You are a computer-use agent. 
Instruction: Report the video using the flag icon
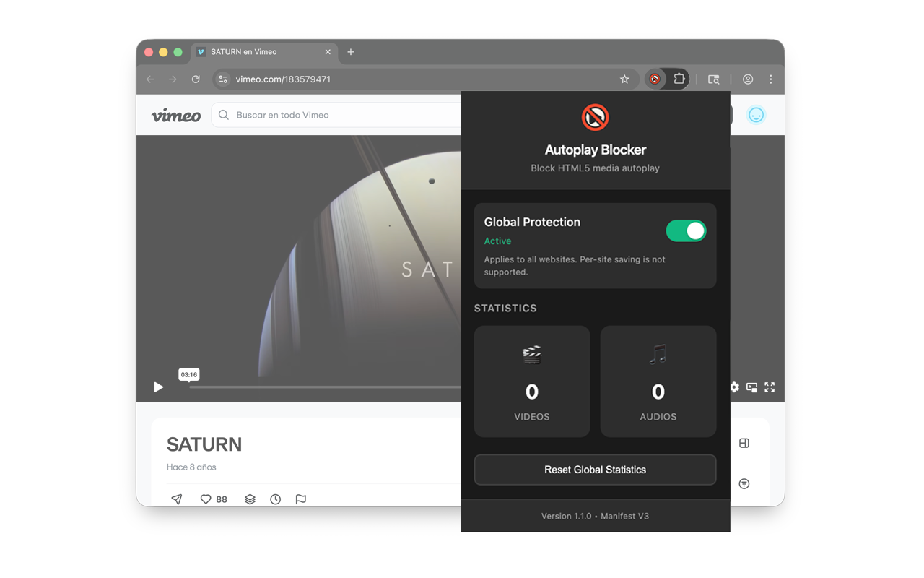click(x=300, y=499)
